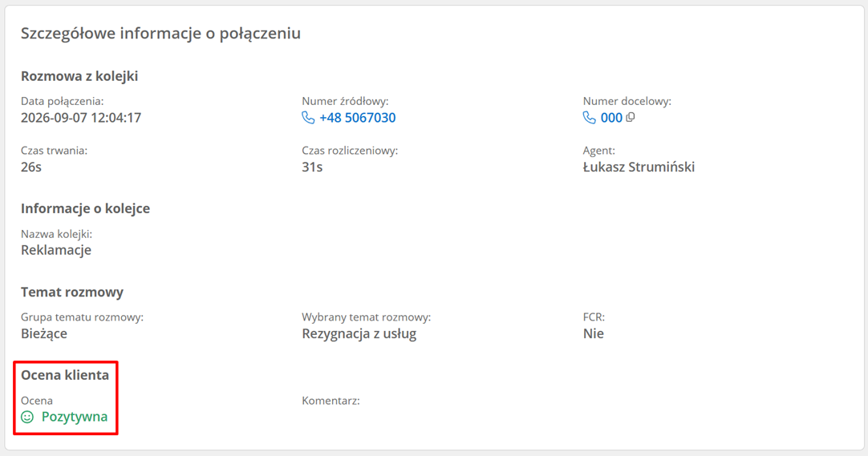The image size is (868, 456).
Task: Click the heading Szczegółowe informacje o połączeniu
Action: click(x=160, y=34)
